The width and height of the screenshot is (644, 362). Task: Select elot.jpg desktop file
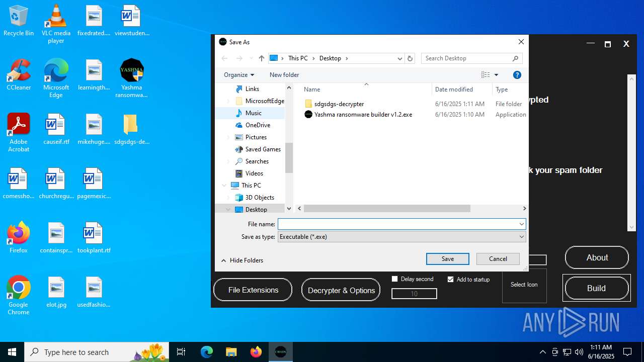(56, 292)
